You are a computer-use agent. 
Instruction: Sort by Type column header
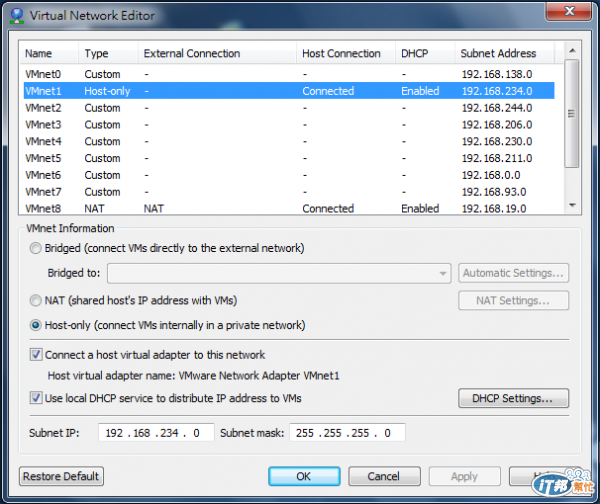click(108, 54)
